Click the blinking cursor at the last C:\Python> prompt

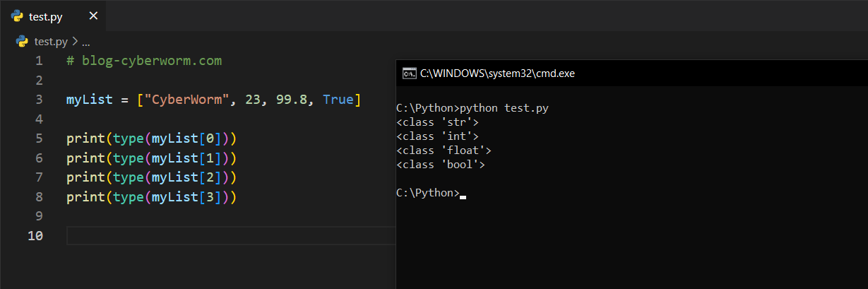[x=463, y=194]
